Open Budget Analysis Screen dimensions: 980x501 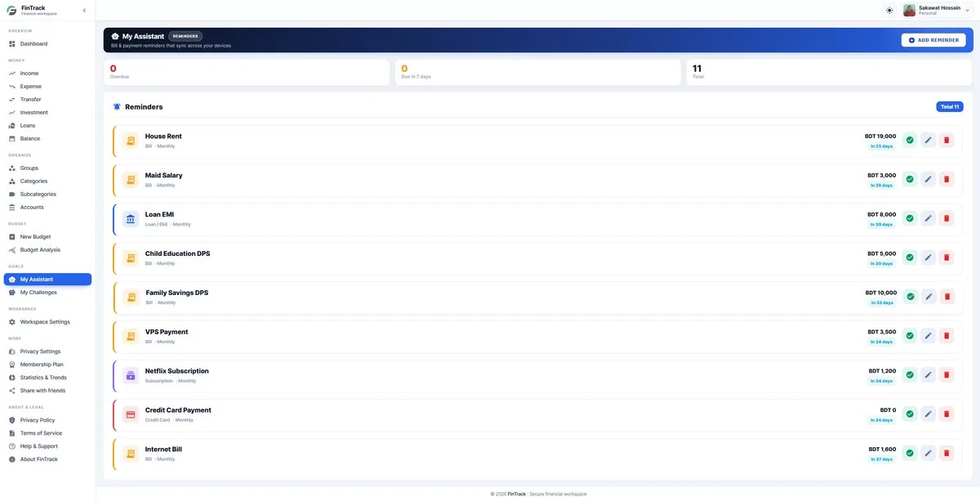(x=47, y=250)
